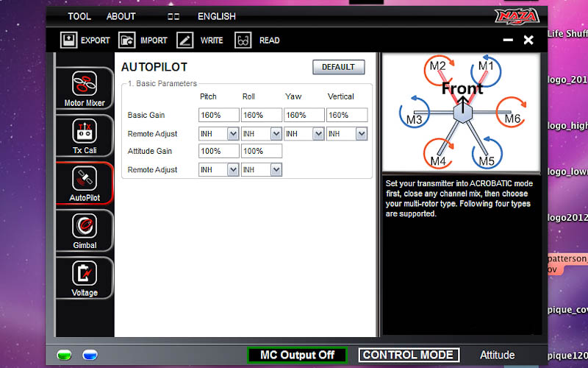Open the TOOL menu

pyautogui.click(x=79, y=16)
